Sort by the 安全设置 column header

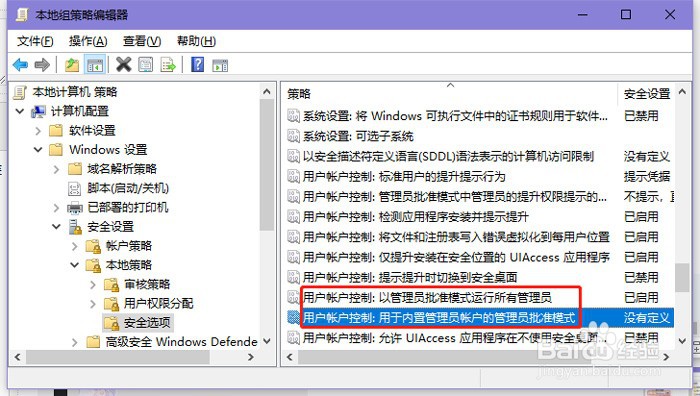646,94
